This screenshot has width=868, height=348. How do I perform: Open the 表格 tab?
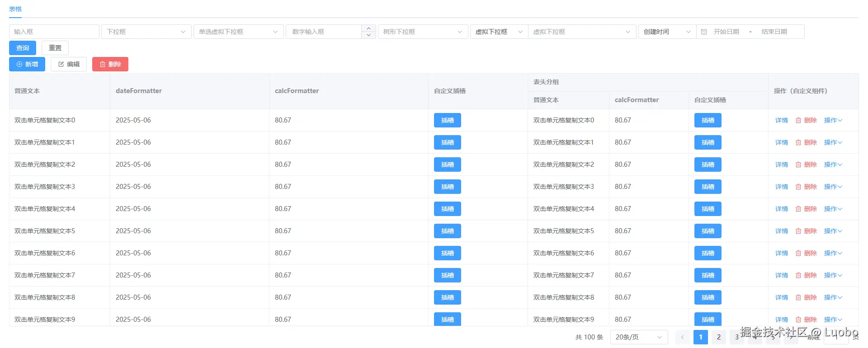coord(15,9)
